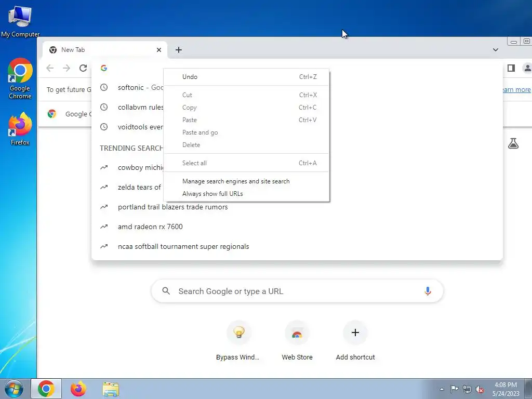Select amd radeon rx 7600 suggestion
This screenshot has width=532, height=399.
(x=297, y=227)
